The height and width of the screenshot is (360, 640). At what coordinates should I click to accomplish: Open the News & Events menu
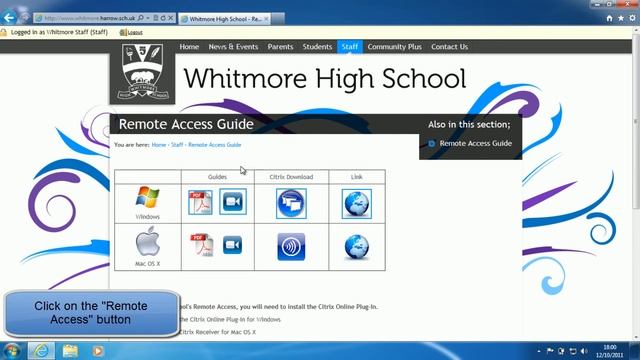[233, 47]
